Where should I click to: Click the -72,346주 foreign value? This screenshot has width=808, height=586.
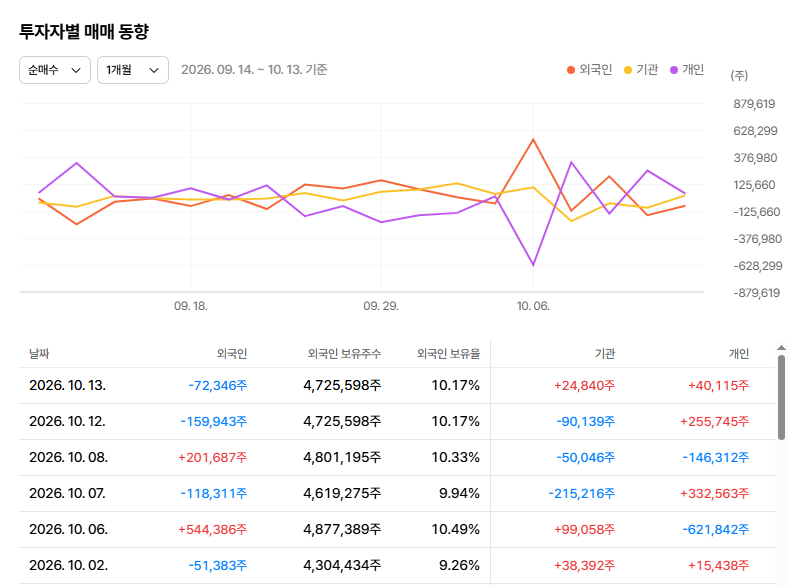[x=218, y=386]
